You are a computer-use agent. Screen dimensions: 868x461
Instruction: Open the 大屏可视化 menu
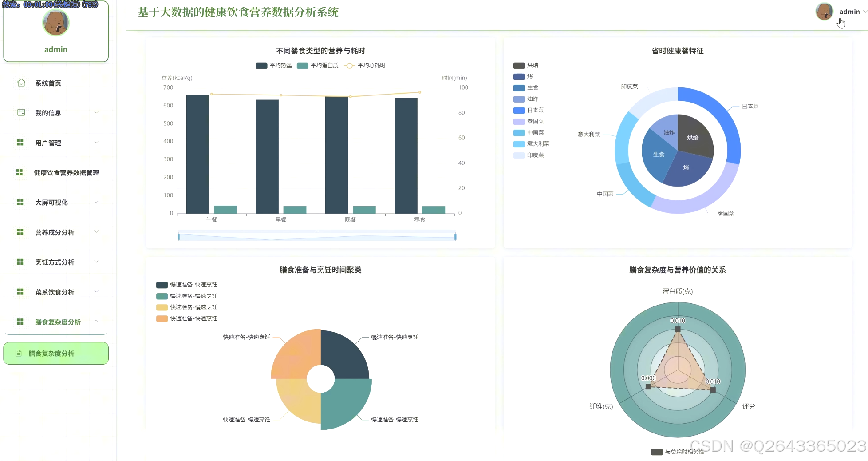(x=56, y=202)
